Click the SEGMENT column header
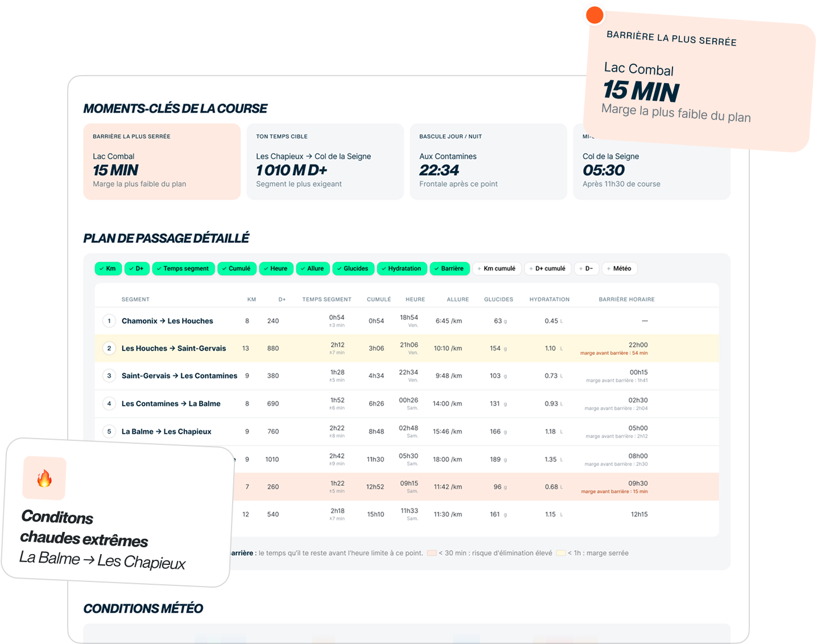The width and height of the screenshot is (817, 644). click(x=135, y=299)
